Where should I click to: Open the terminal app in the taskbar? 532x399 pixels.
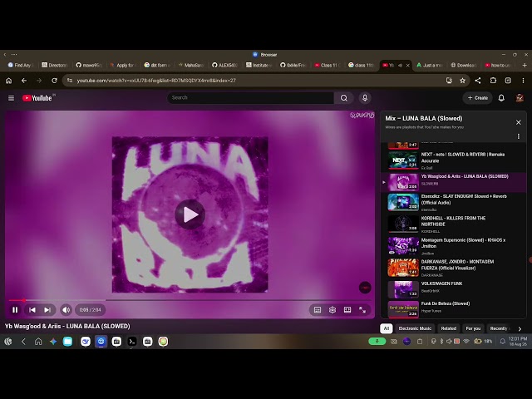coord(132,342)
